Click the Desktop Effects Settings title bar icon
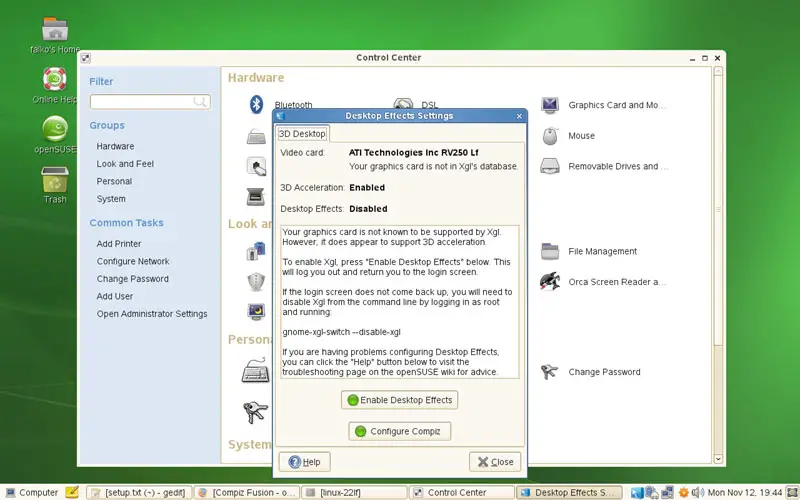Screen dimensions: 800x500 280,116
